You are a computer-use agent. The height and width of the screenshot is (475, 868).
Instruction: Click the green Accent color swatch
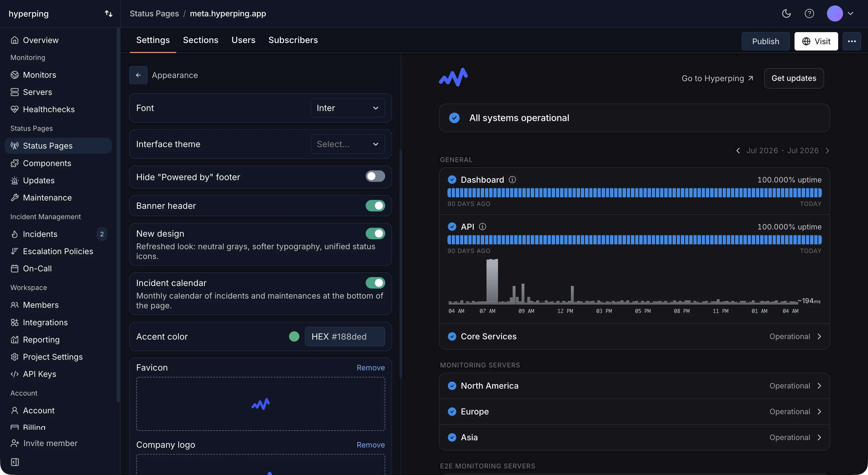click(x=294, y=336)
